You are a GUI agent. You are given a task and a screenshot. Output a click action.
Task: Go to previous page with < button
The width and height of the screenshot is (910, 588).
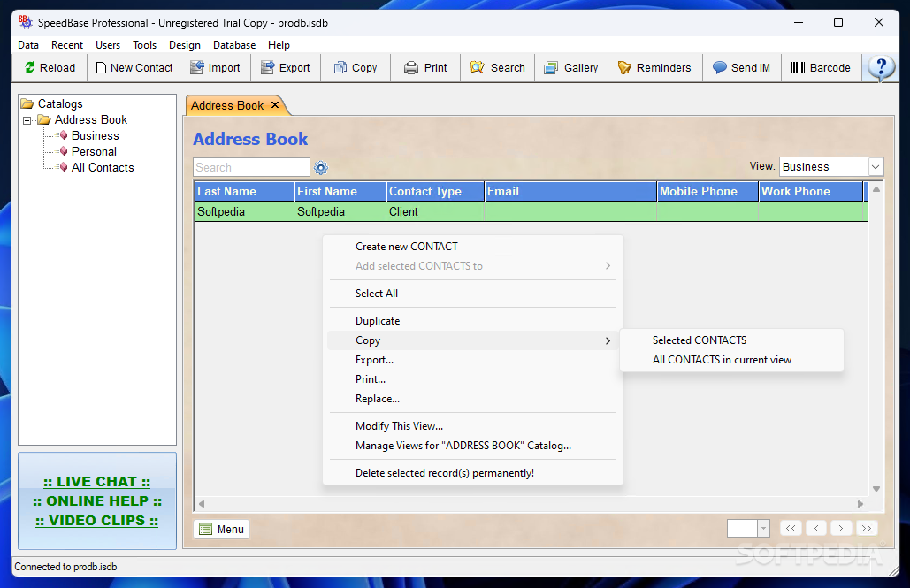point(816,528)
